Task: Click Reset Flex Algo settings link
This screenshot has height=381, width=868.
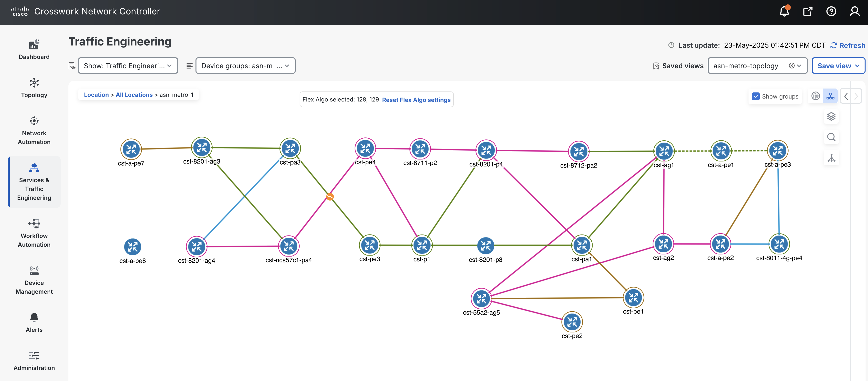Action: [416, 100]
